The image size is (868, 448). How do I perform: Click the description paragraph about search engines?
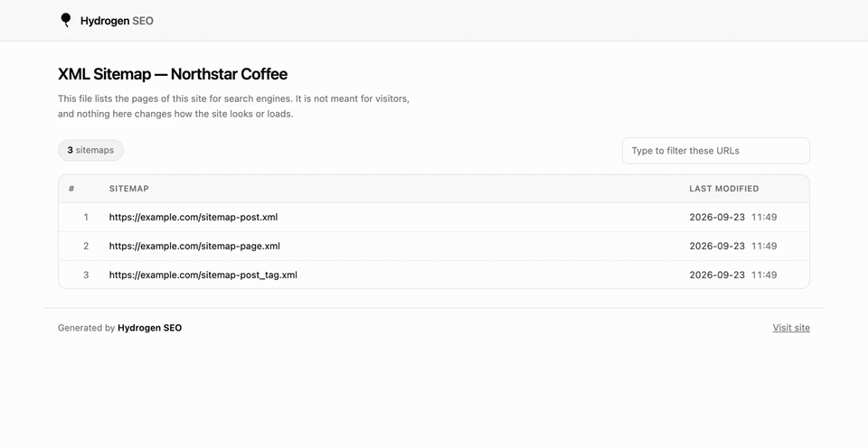coord(233,107)
